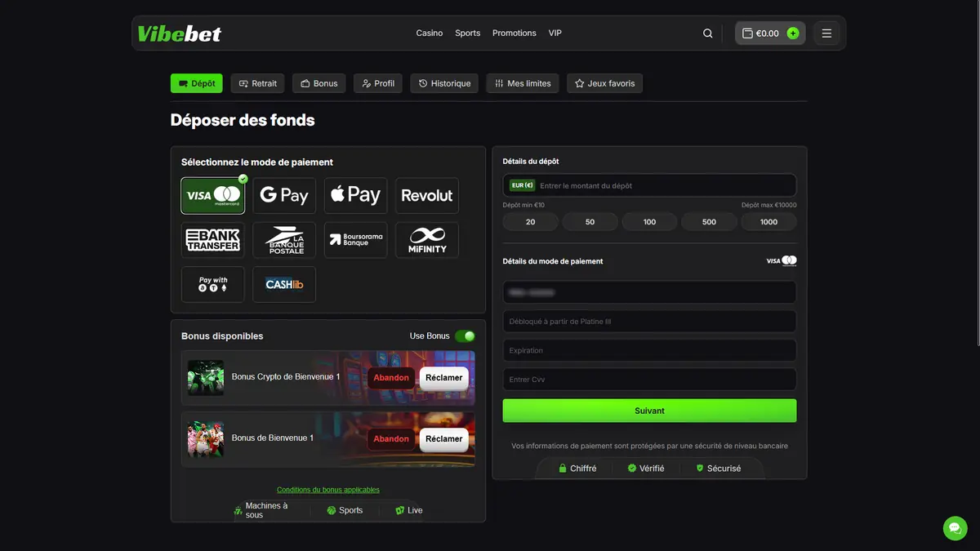The height and width of the screenshot is (551, 980).
Task: Select Apple Pay payment method
Action: (x=355, y=196)
